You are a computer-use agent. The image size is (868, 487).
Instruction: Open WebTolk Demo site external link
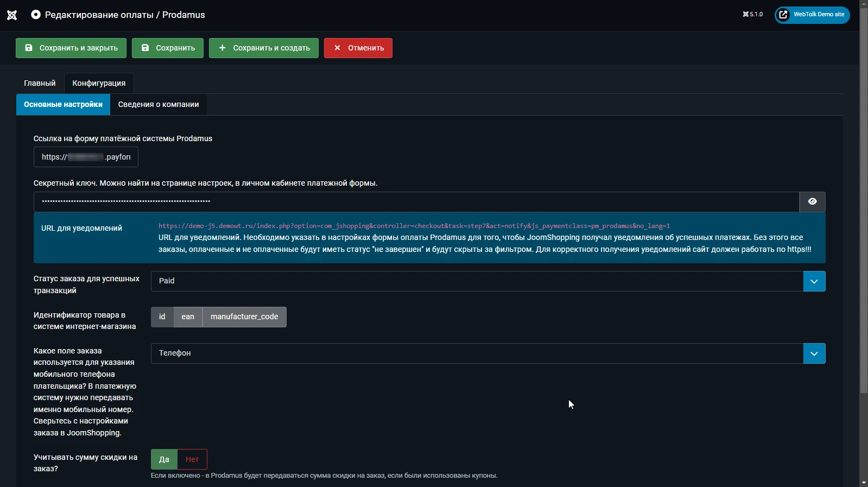point(812,15)
